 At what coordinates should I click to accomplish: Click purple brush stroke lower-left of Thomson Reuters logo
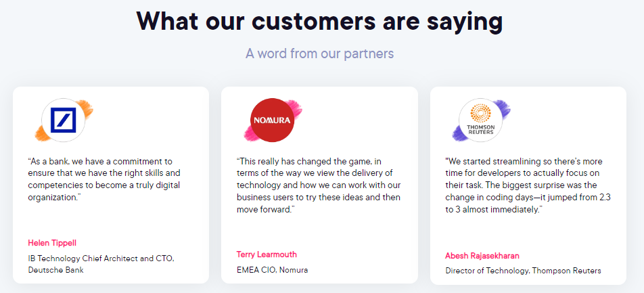click(457, 135)
